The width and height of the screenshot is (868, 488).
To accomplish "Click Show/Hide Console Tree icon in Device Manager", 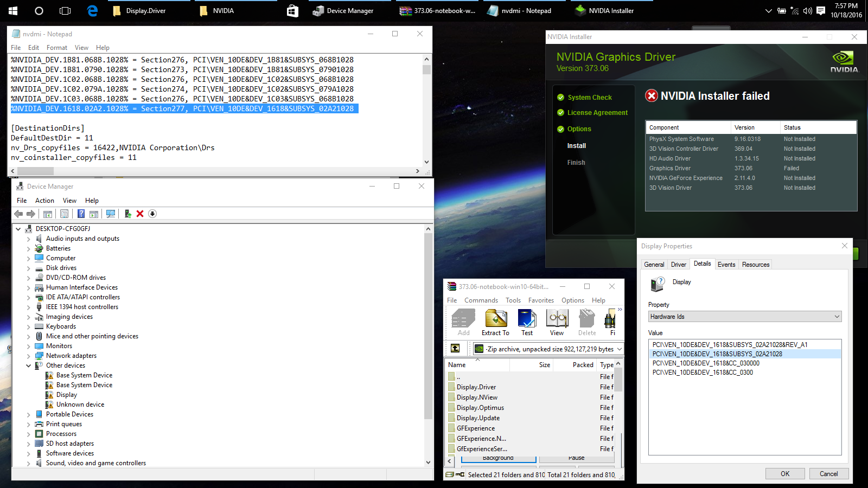I will [x=48, y=214].
